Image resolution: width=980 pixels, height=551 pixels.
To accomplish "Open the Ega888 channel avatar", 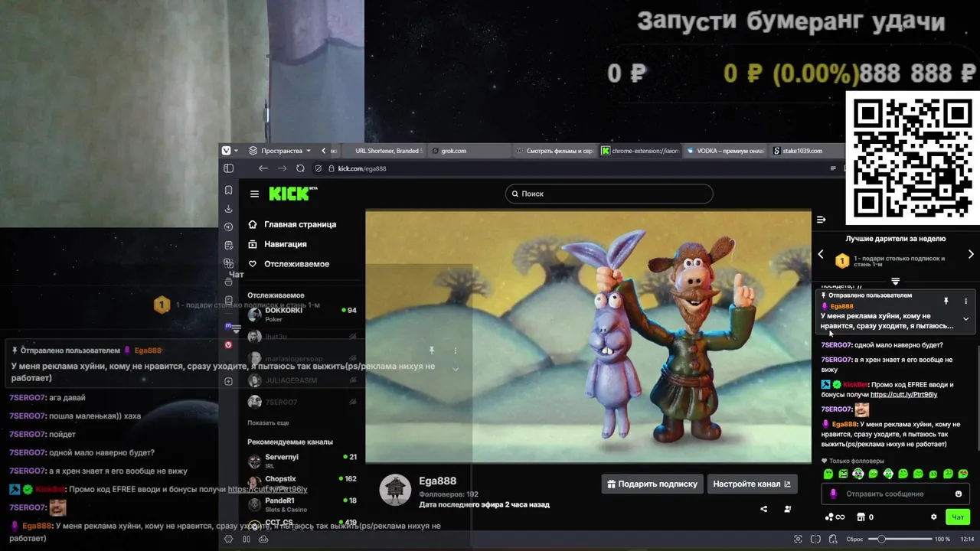I will pyautogui.click(x=395, y=491).
